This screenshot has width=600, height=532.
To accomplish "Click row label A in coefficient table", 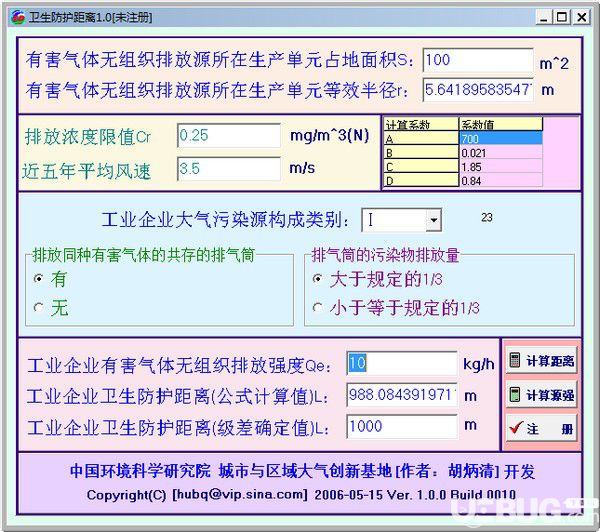I will (x=421, y=138).
